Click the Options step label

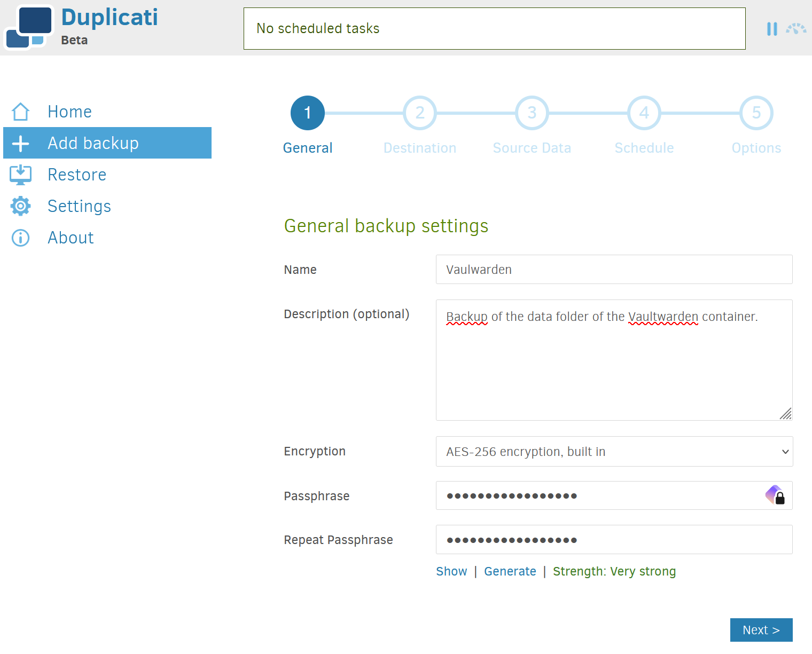756,148
